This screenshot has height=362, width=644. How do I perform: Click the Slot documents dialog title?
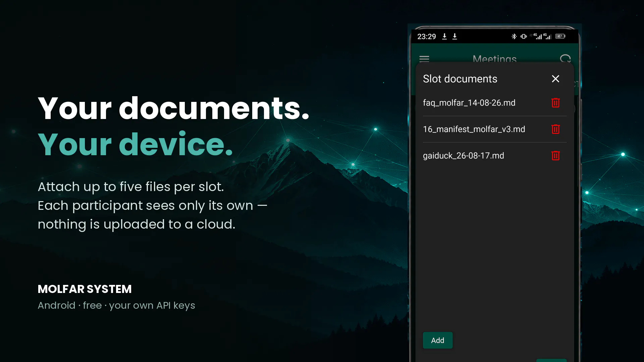(460, 79)
